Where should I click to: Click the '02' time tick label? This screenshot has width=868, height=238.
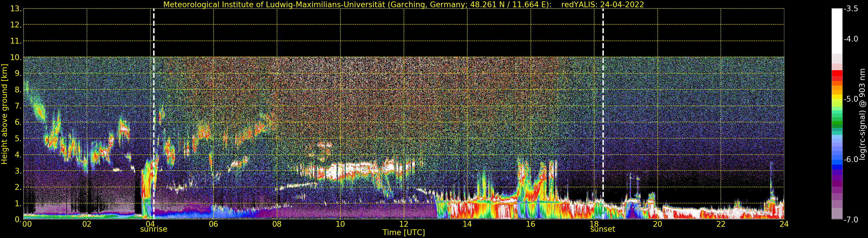tap(87, 224)
